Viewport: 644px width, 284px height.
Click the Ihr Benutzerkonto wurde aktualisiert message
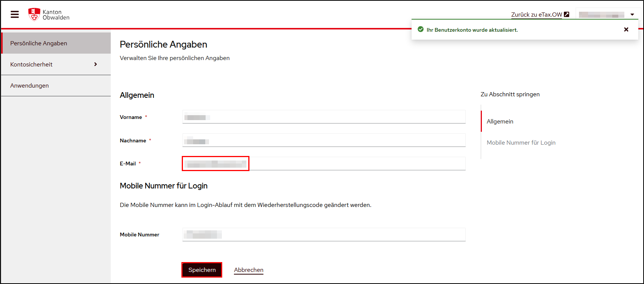[472, 30]
